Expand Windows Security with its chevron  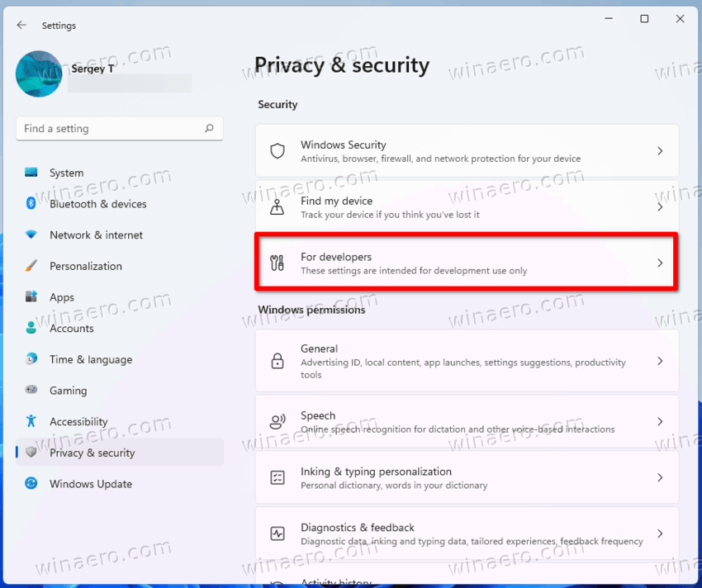[660, 151]
